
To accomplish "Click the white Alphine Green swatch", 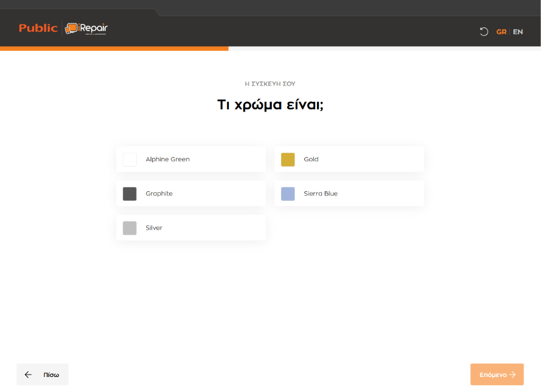I will 129,159.
